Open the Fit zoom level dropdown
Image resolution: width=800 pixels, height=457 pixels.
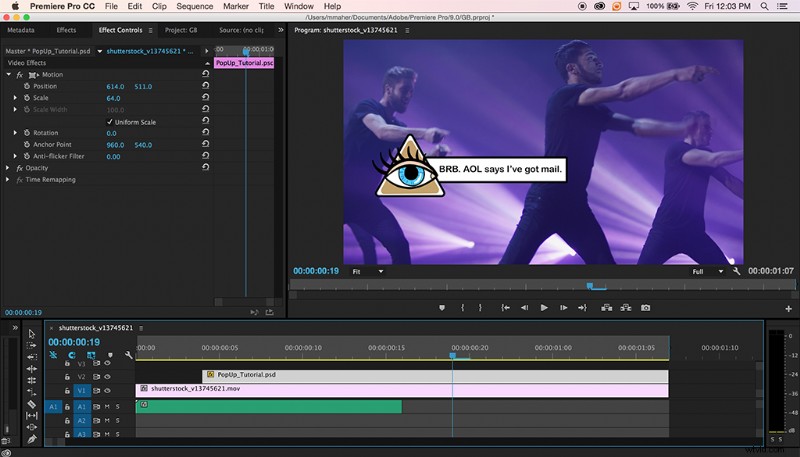tap(367, 271)
